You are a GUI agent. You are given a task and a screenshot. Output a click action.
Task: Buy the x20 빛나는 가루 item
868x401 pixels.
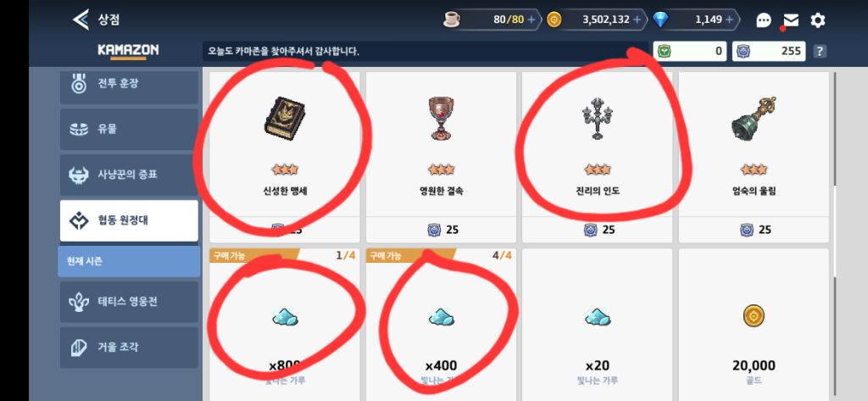pyautogui.click(x=598, y=325)
